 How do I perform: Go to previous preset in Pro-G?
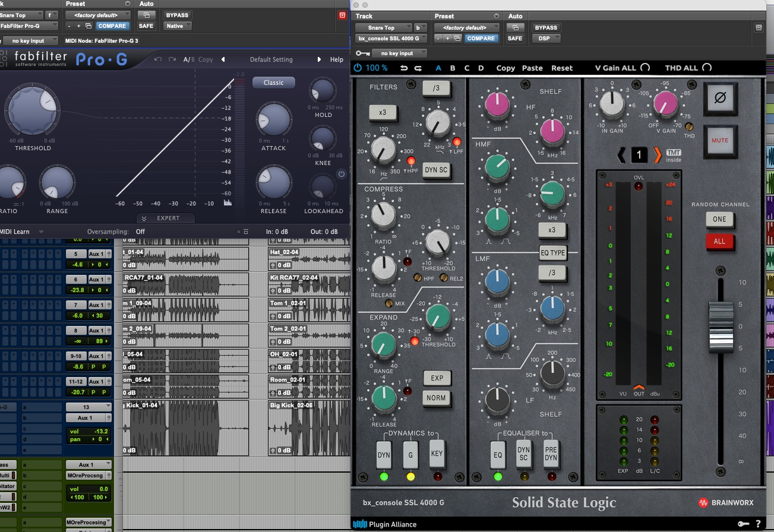[x=223, y=59]
